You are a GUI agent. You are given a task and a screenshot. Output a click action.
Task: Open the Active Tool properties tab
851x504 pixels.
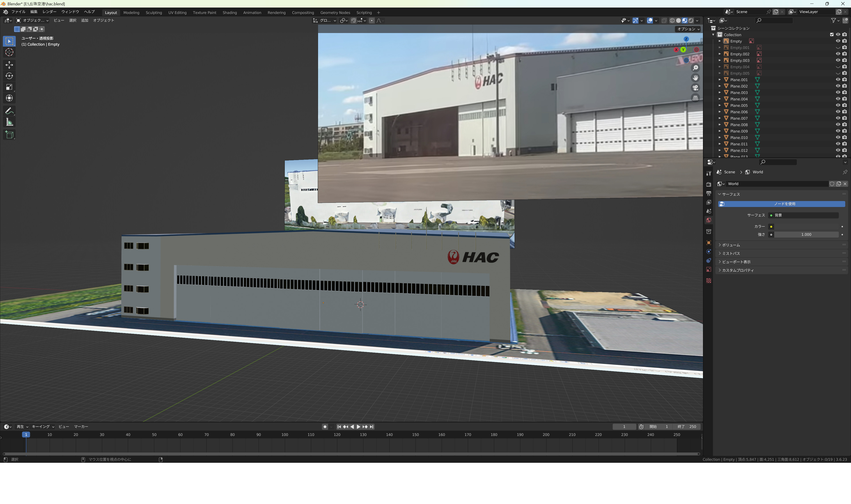[709, 173]
